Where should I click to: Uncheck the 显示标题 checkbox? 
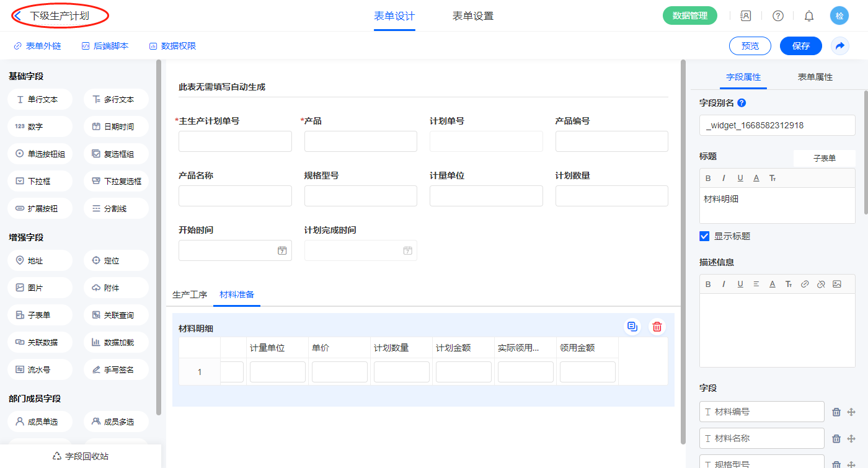click(x=704, y=236)
